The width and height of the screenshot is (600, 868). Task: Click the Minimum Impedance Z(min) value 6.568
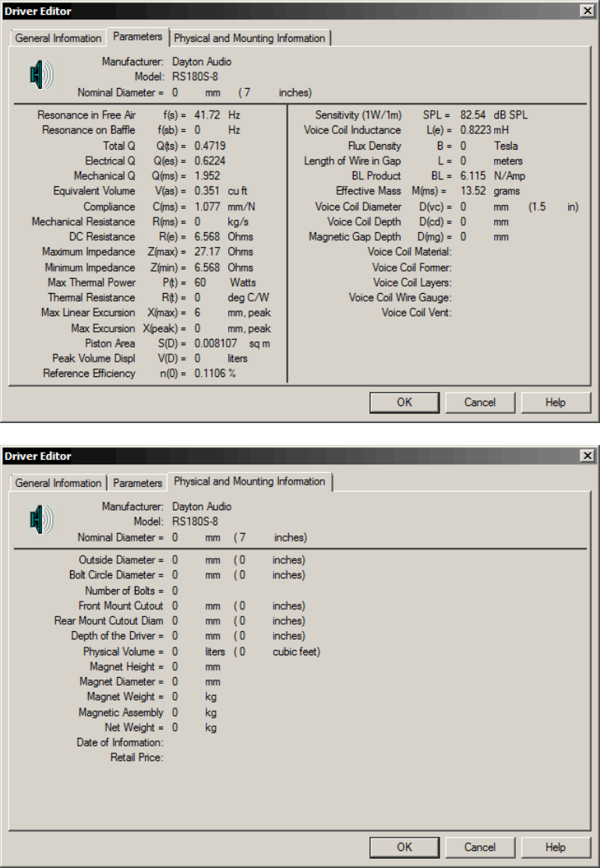click(207, 268)
